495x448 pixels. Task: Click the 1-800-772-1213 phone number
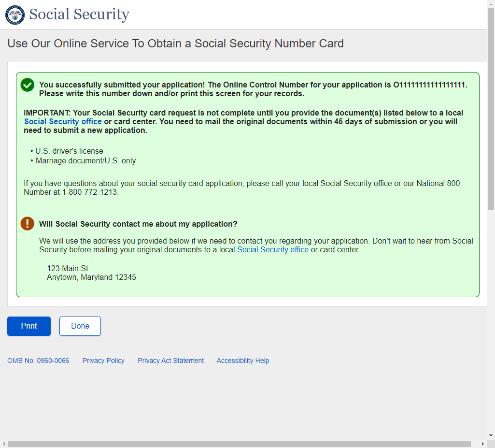90,192
